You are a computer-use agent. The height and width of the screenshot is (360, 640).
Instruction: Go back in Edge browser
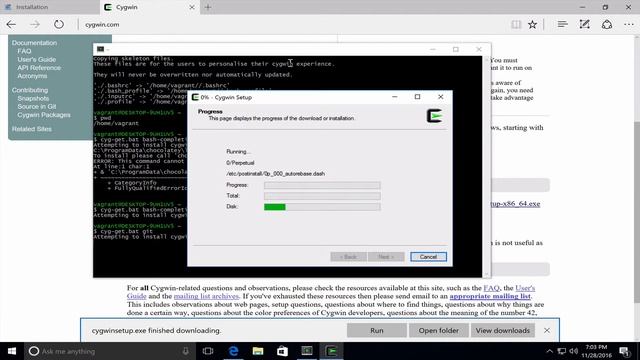(11, 24)
